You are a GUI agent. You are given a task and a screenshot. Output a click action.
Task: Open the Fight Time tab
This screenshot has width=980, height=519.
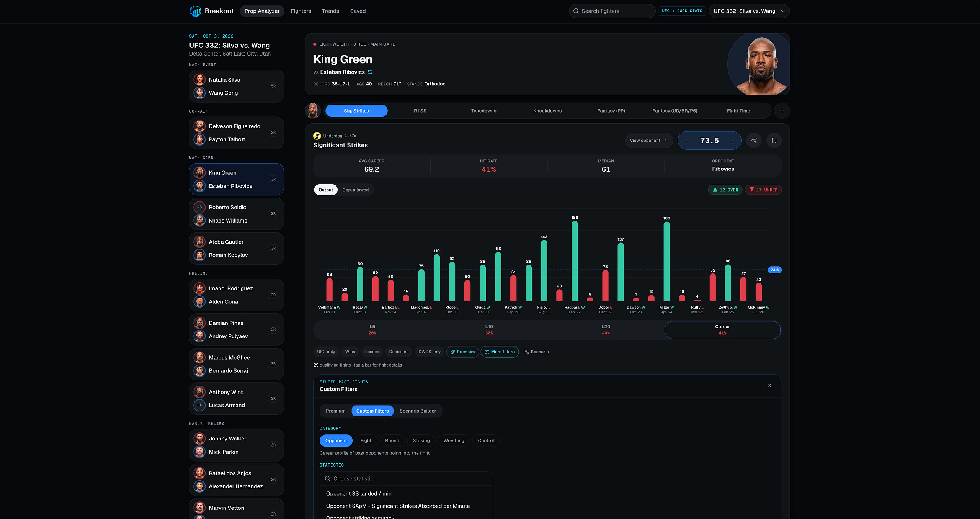tap(738, 111)
